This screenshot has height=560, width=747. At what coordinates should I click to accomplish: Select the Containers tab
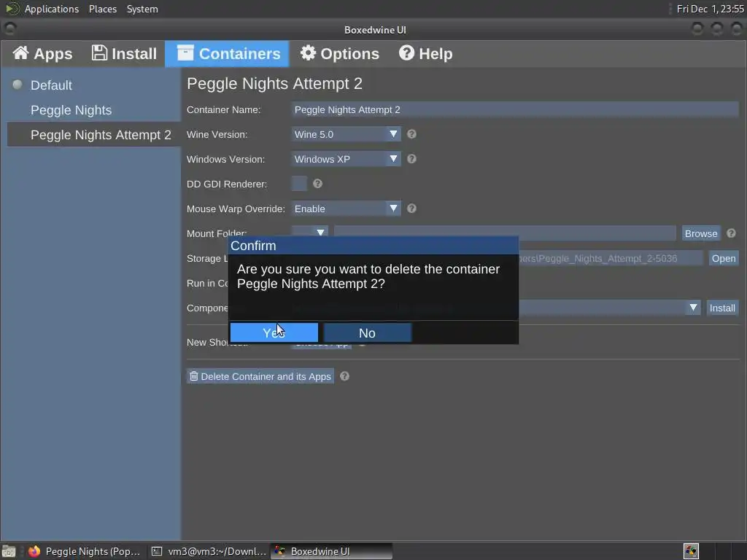pos(228,54)
